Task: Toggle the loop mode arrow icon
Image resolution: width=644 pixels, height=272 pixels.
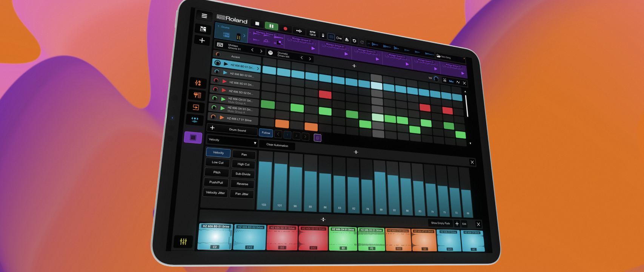Action: pos(299,31)
